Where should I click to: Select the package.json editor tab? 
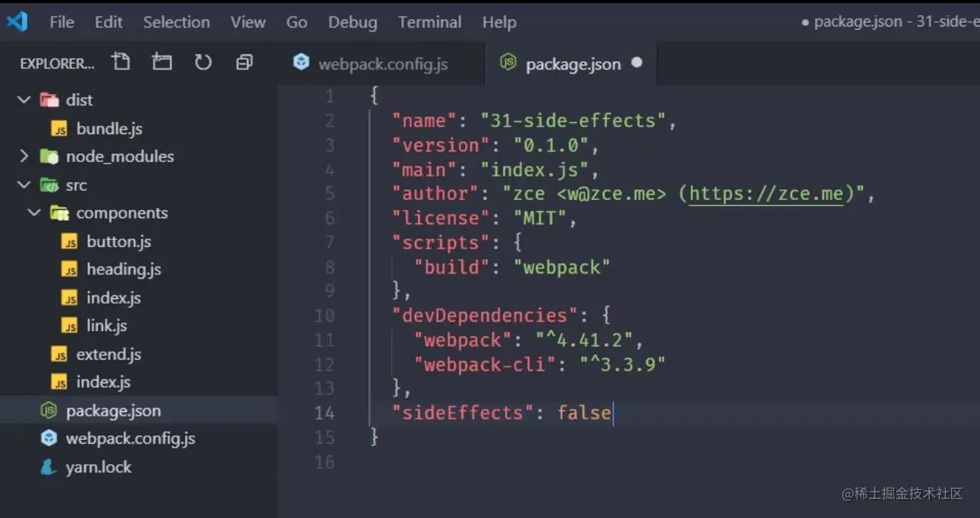(572, 64)
